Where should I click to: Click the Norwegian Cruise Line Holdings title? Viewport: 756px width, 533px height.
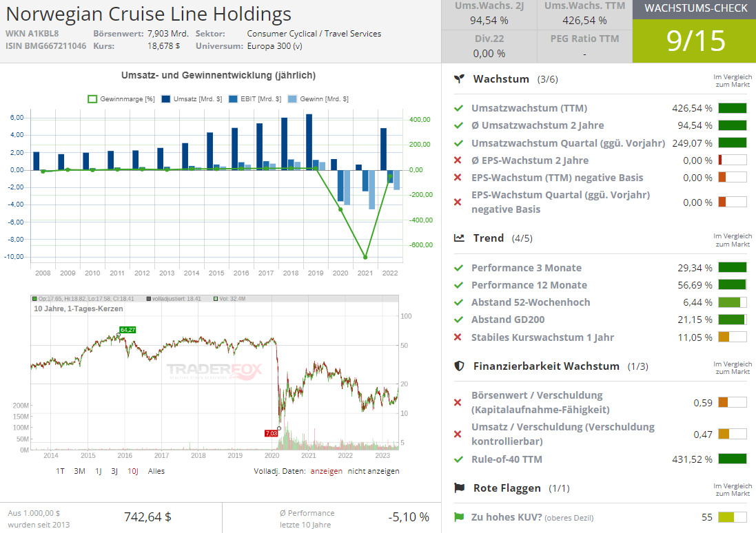pyautogui.click(x=148, y=14)
